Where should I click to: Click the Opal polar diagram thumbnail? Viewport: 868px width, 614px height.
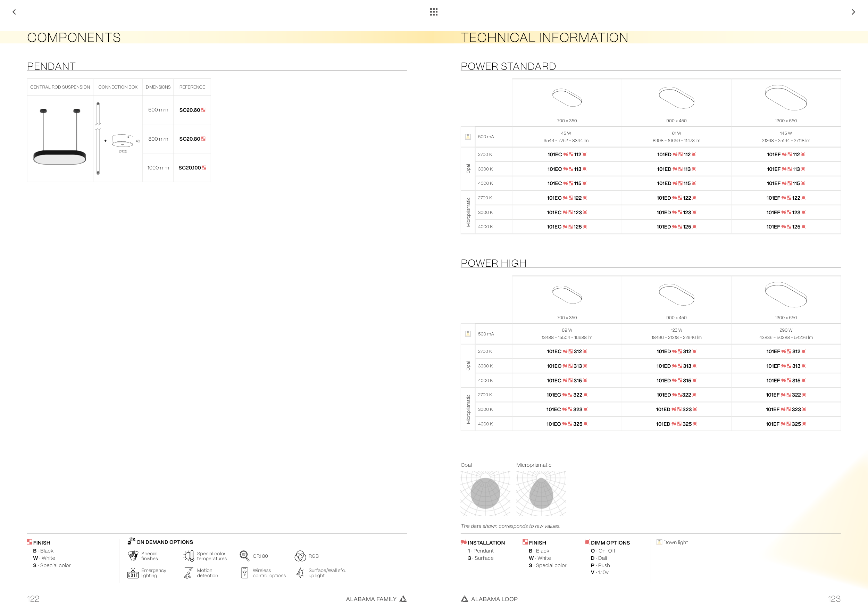[485, 493]
